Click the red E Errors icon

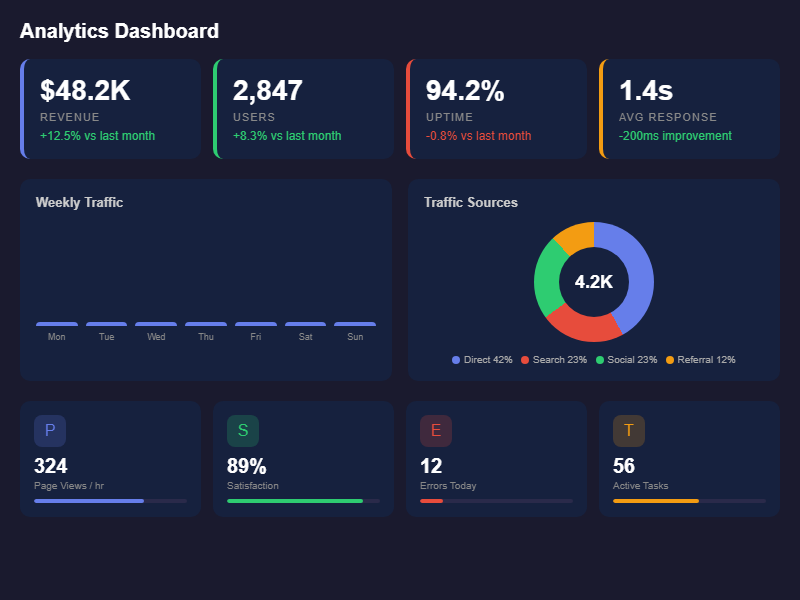point(436,431)
